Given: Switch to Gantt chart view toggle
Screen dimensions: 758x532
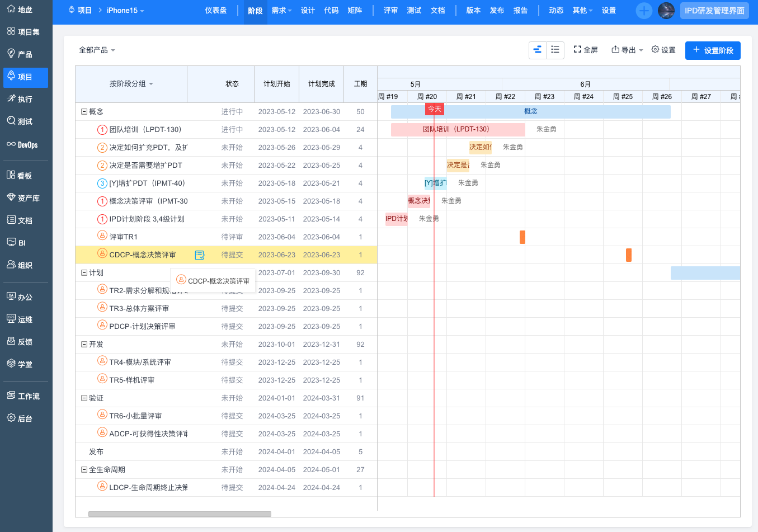Looking at the screenshot, I should [x=538, y=50].
